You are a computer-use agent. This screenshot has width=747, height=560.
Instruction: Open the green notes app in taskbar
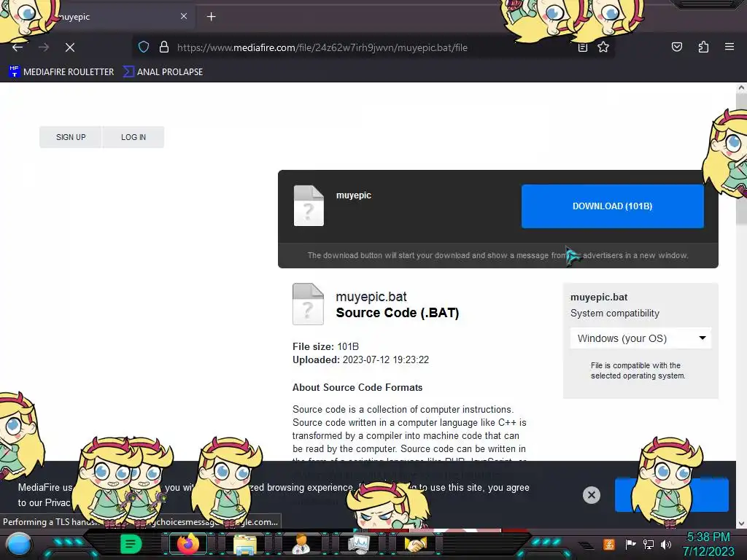pos(131,544)
